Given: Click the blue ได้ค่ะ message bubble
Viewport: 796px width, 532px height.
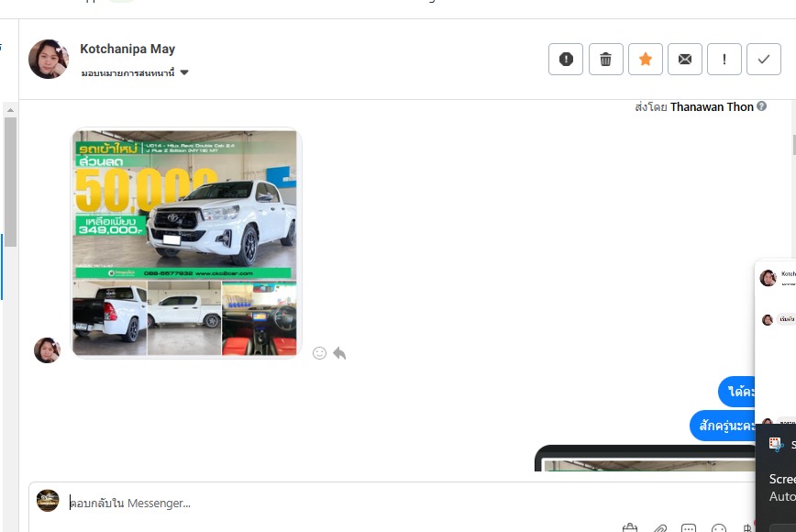Looking at the screenshot, I should 736,392.
